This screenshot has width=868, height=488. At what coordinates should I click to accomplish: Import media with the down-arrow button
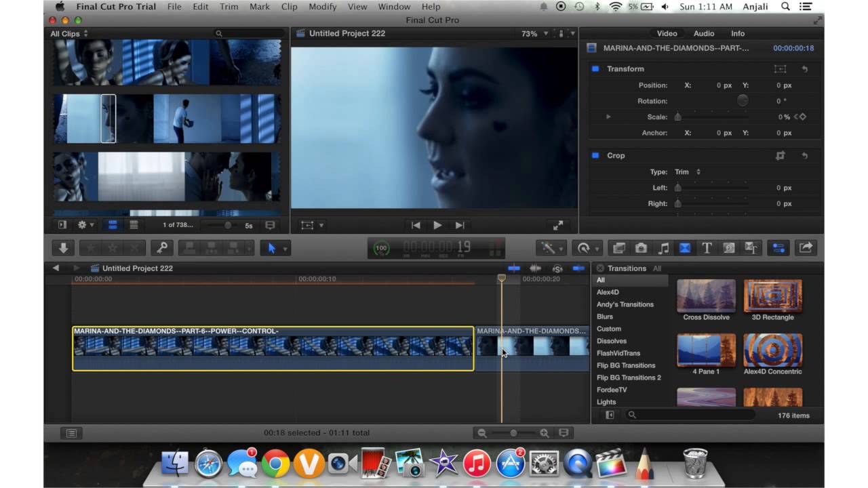click(x=62, y=248)
